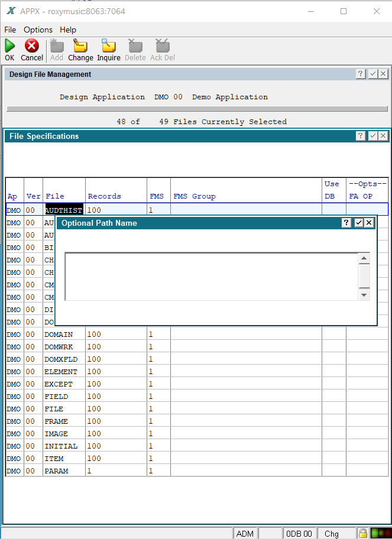Image resolution: width=392 pixels, height=539 pixels.
Task: Click the green OK toolbar icon
Action: (9, 46)
